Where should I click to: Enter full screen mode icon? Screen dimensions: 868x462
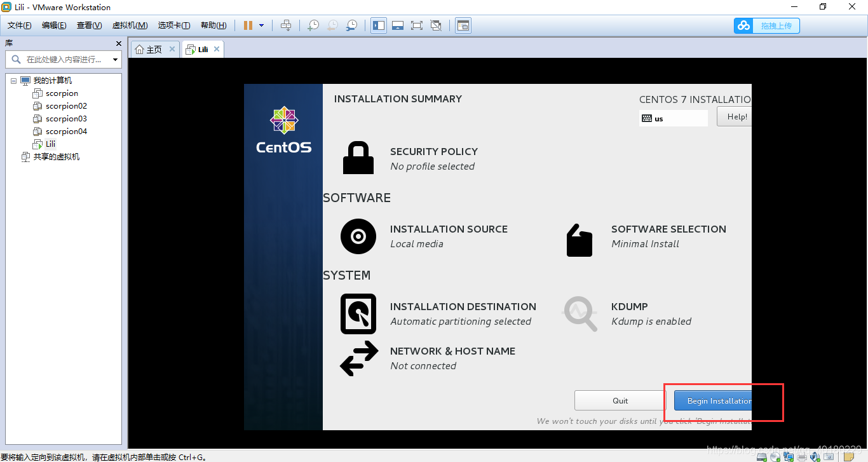[x=417, y=25]
